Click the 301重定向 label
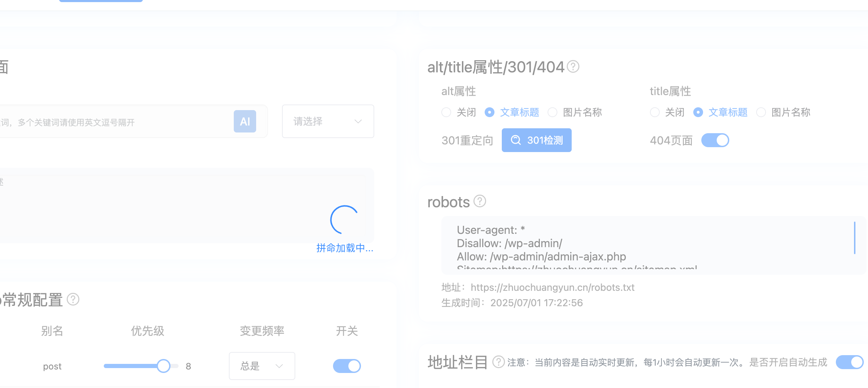868x388 pixels. pos(467,140)
